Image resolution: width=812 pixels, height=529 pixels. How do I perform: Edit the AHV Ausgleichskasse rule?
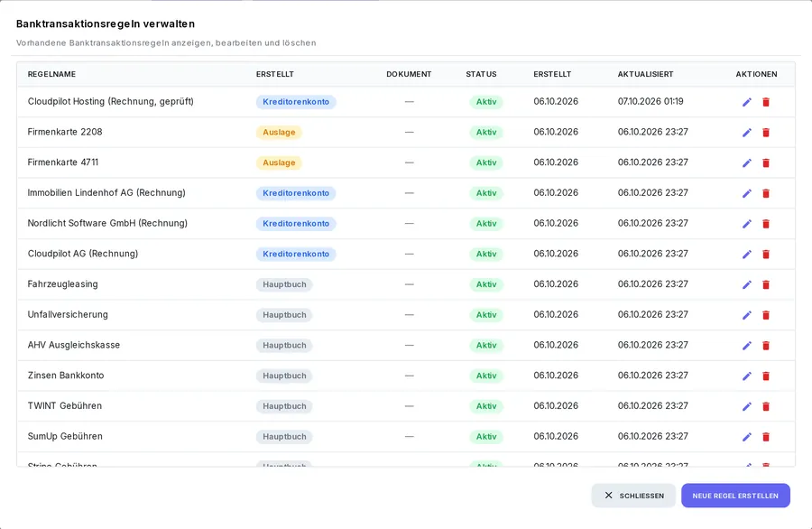point(747,346)
